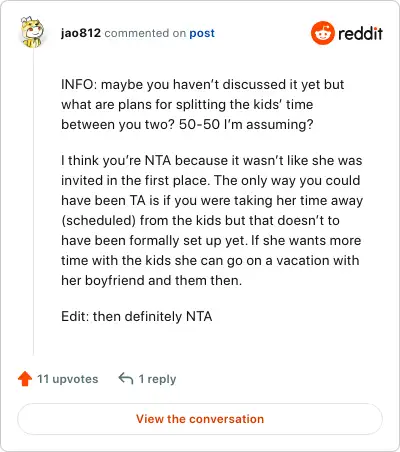This screenshot has height=452, width=400.
Task: Click the orange upvote arrow icon
Action: (x=25, y=379)
